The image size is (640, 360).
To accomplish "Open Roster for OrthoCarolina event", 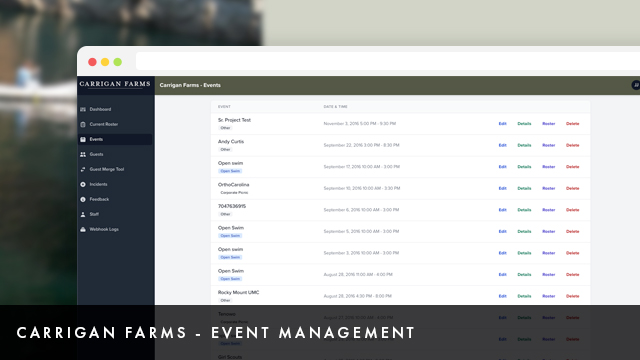I will coord(549,189).
